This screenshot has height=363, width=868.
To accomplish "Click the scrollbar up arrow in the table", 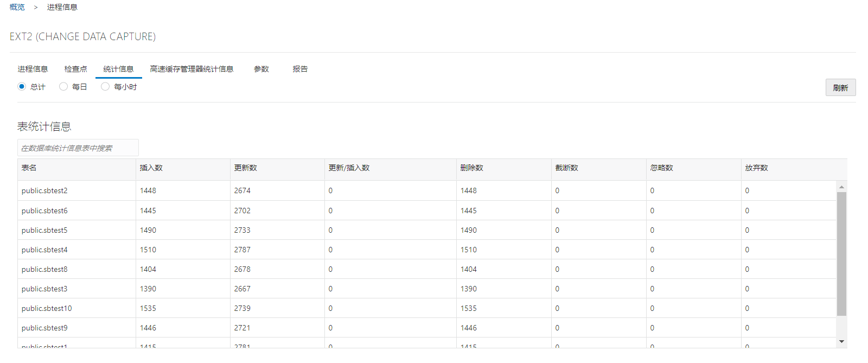I will click(841, 187).
